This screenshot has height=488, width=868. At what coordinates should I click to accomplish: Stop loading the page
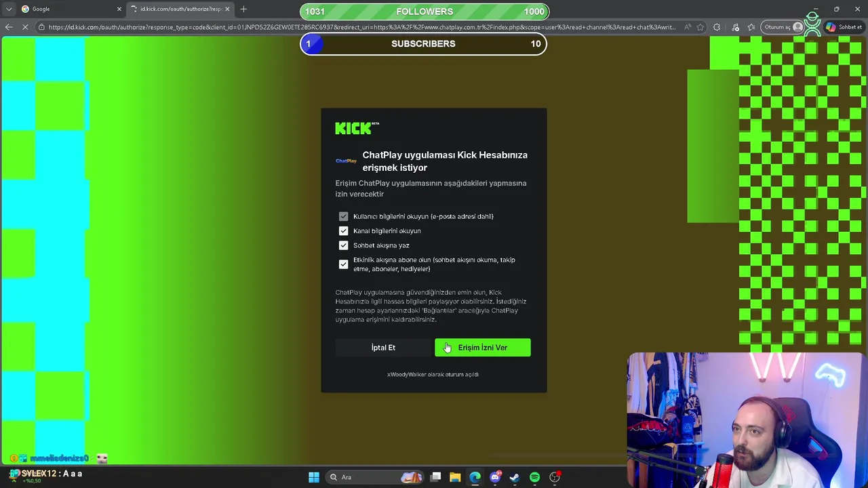coord(24,27)
